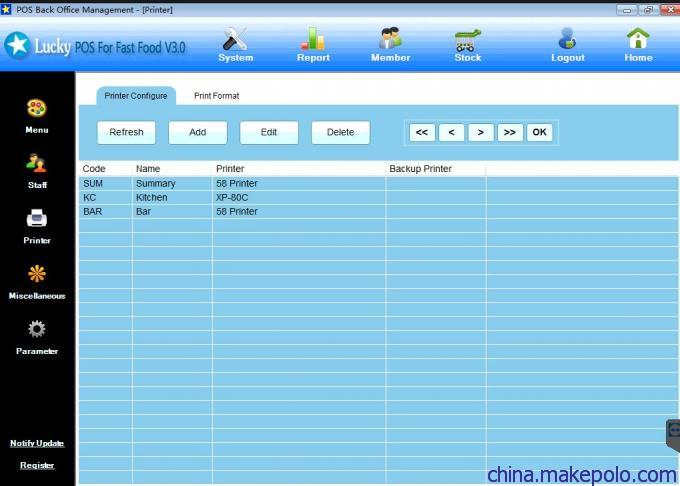Image resolution: width=680 pixels, height=486 pixels.
Task: Select the XP-80C printer cell
Action: pos(299,198)
